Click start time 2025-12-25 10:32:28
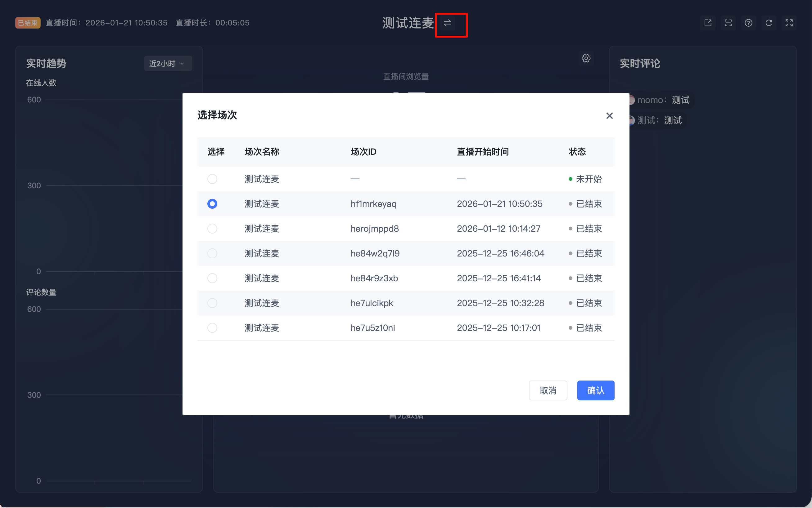 coord(501,303)
